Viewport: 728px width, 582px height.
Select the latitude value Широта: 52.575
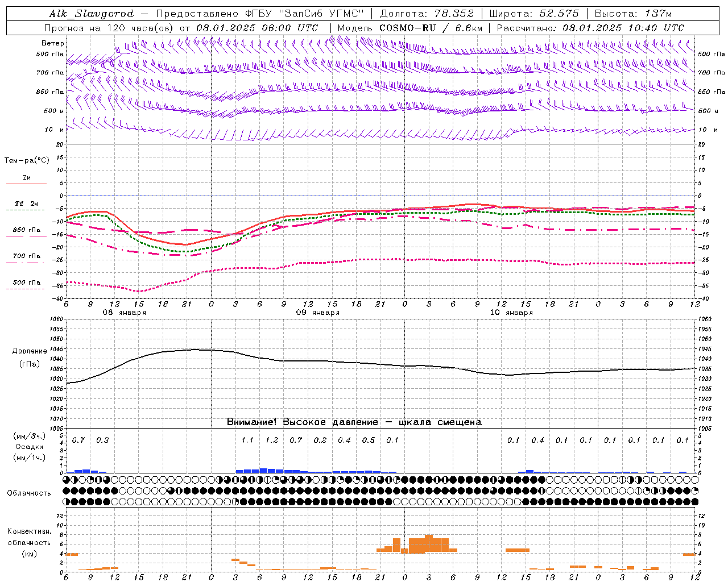coord(533,14)
